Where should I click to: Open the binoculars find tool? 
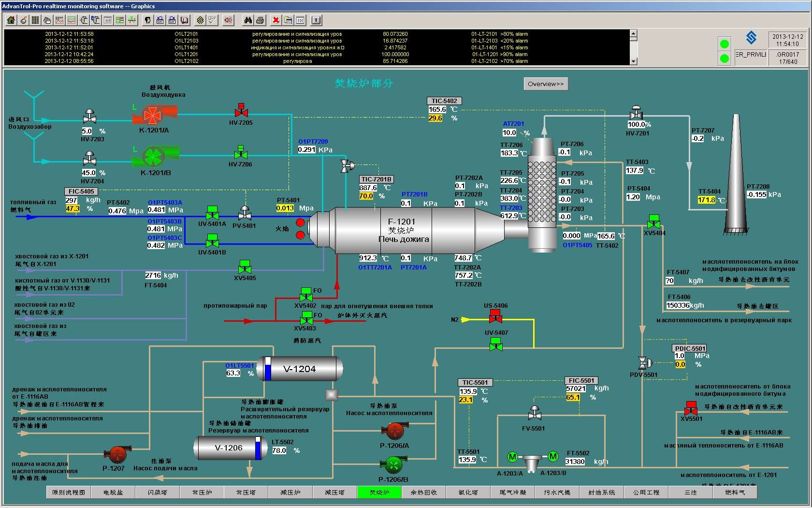[x=248, y=20]
